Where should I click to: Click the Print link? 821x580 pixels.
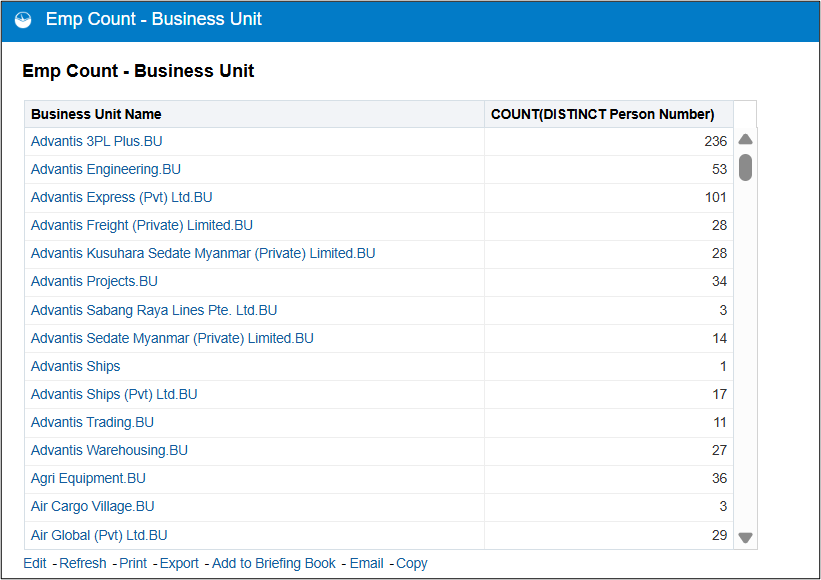click(133, 563)
